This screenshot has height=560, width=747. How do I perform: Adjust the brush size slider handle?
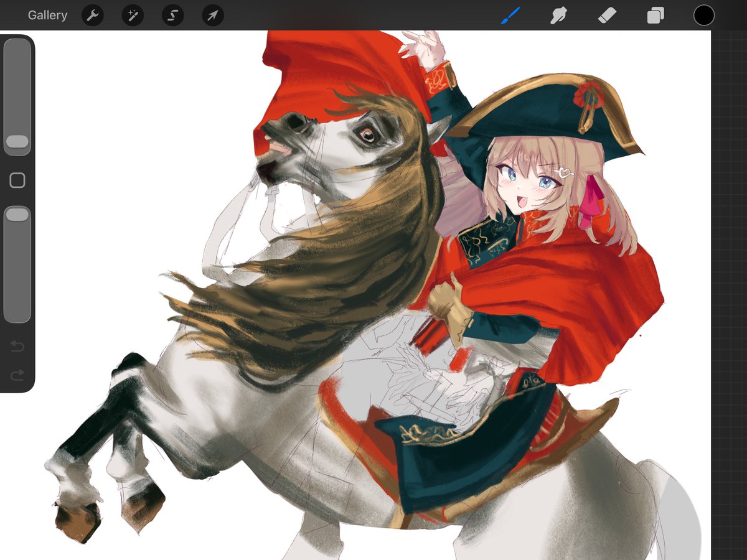[17, 142]
